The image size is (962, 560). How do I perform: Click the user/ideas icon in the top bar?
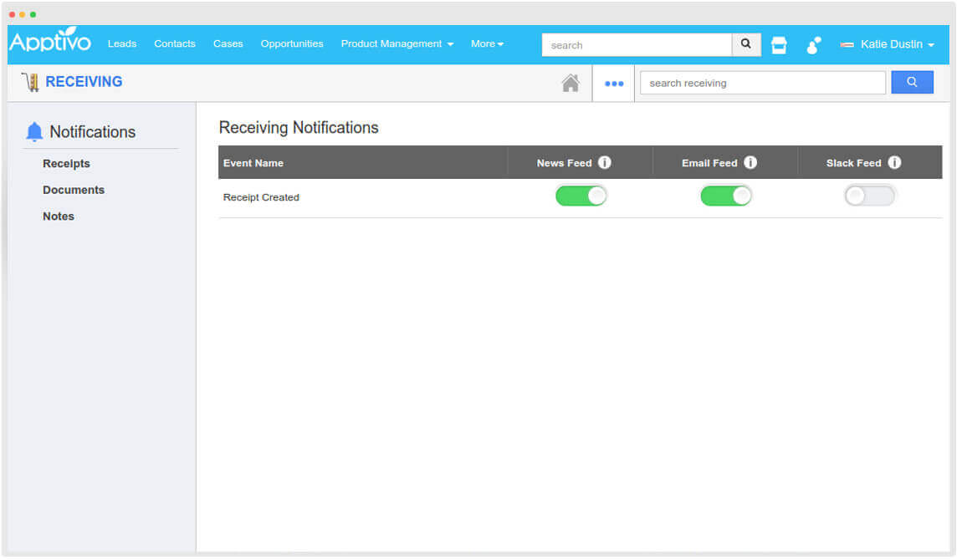tap(812, 44)
